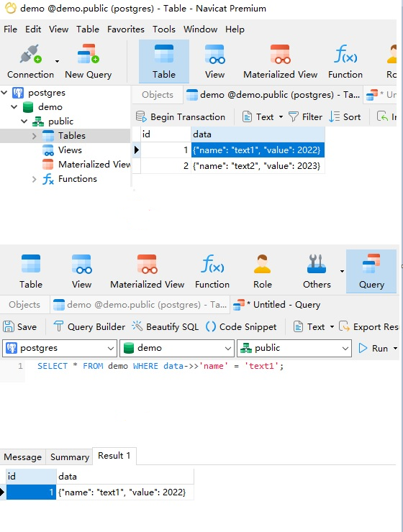This screenshot has width=403, height=532.
Task: Click into the SQL editor line
Action: [x=160, y=366]
